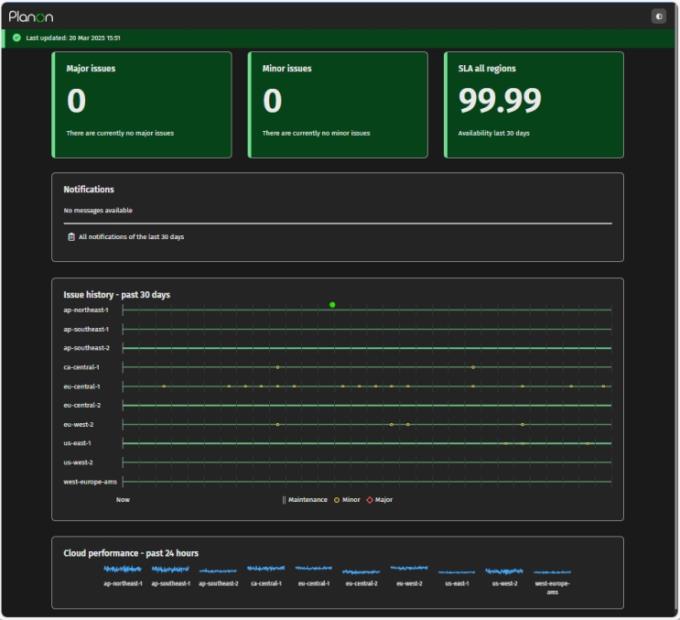This screenshot has height=620, width=680.
Task: Click 'There are currently no minor issues' text
Action: click(x=316, y=133)
